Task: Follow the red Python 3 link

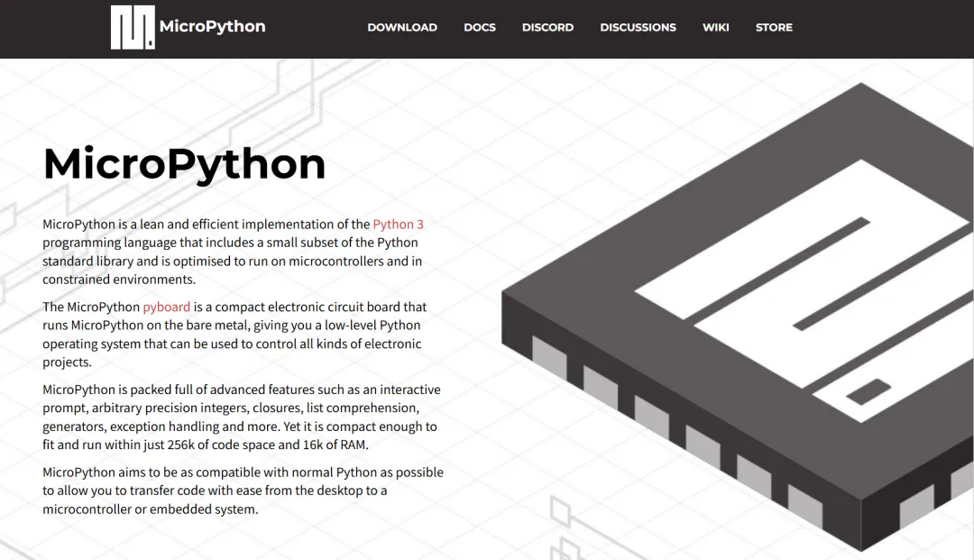Action: click(x=398, y=225)
